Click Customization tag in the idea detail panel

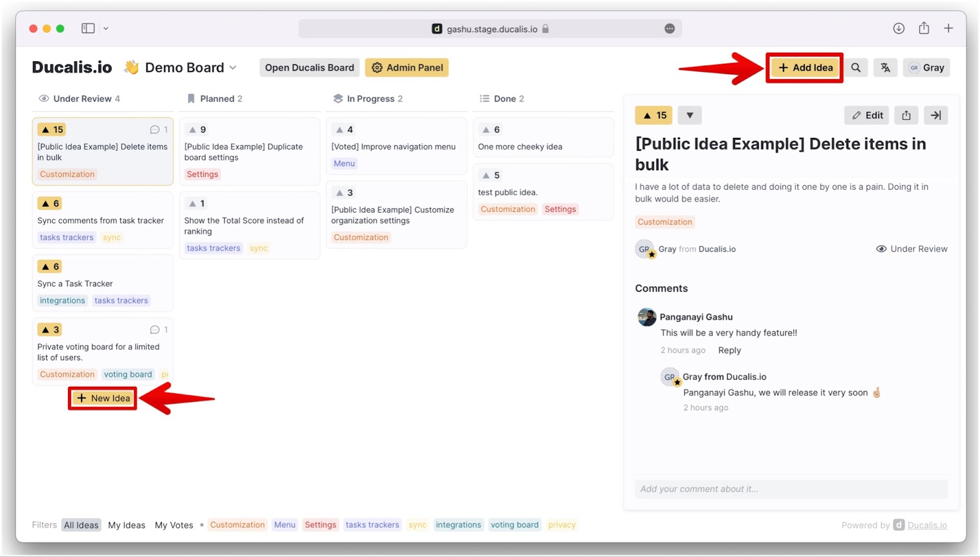[665, 222]
